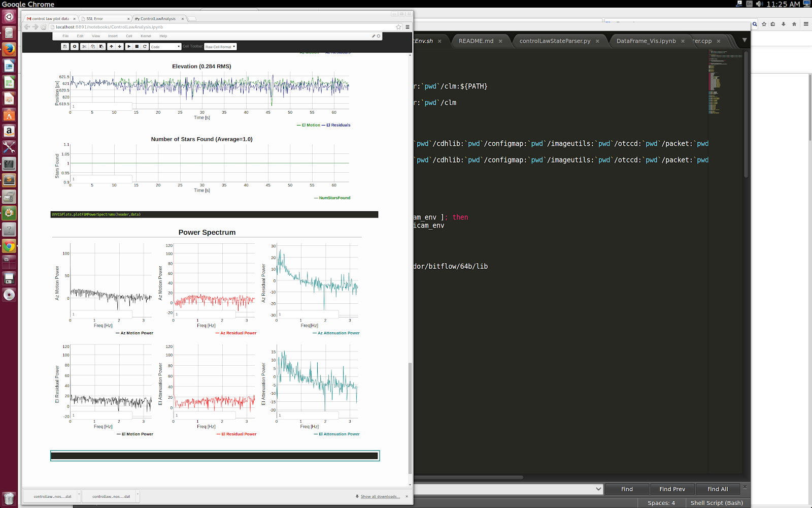Open Firefox from the Ubuntu launcher

pos(9,49)
